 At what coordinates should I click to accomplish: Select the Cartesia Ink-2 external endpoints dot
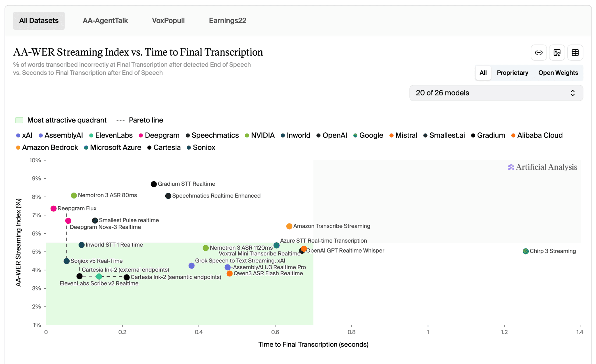79,276
